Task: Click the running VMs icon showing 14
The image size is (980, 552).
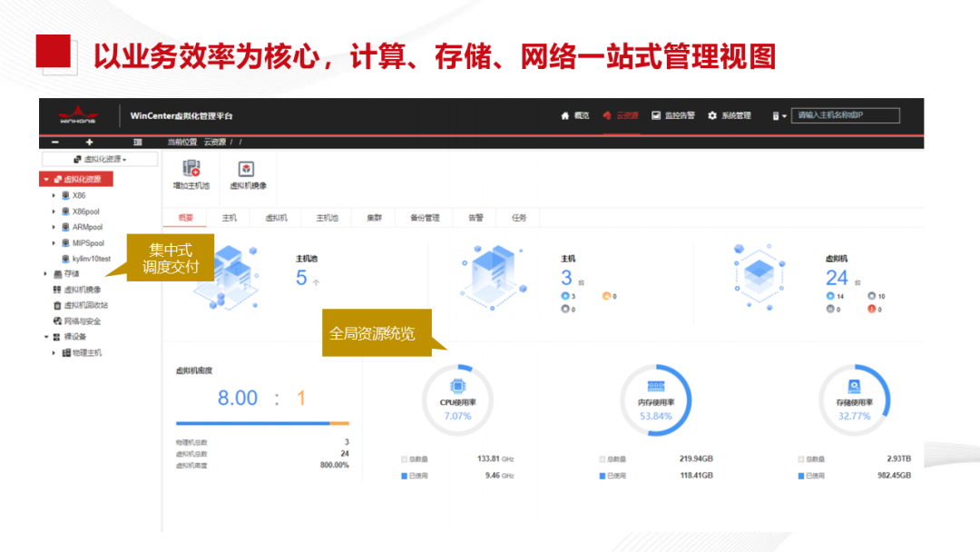Action: tap(830, 296)
